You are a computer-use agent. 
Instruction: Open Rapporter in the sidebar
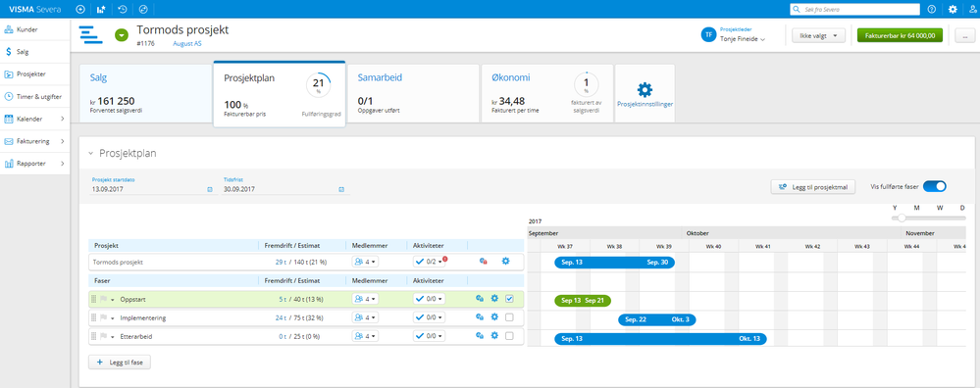click(x=34, y=164)
